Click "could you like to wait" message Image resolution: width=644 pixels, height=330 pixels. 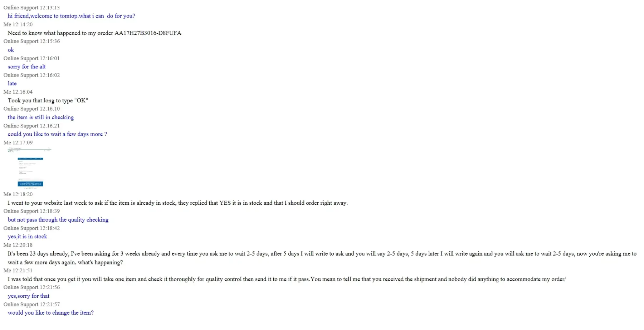pyautogui.click(x=57, y=134)
